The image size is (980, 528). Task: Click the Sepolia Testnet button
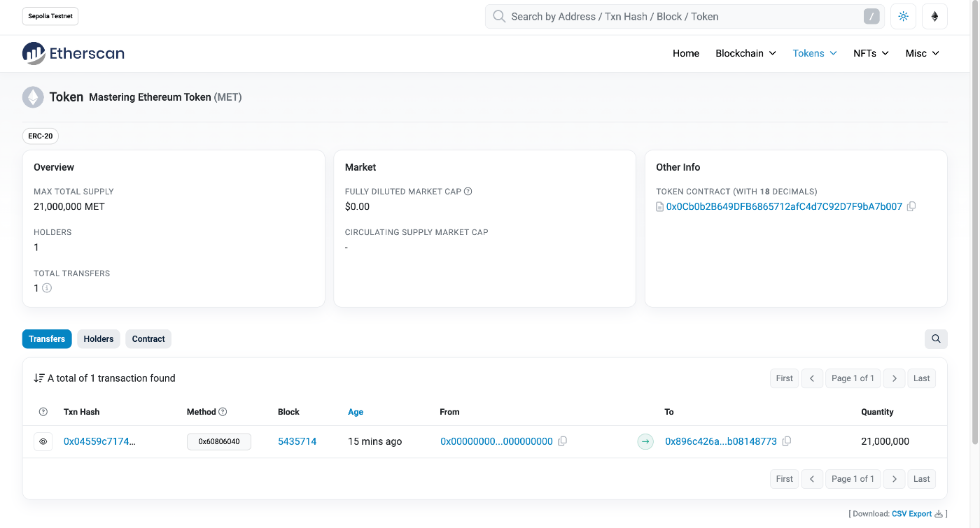(50, 16)
